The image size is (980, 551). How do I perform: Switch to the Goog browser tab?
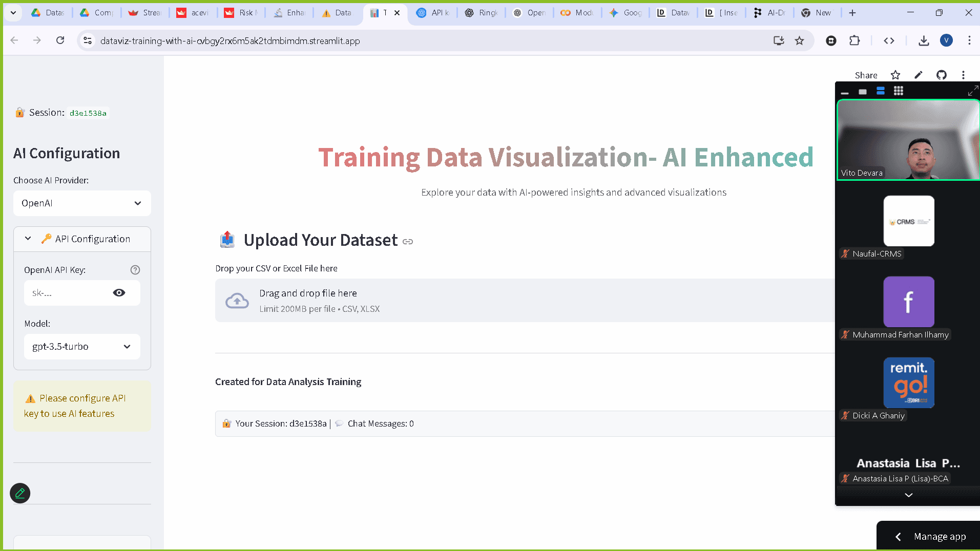(x=625, y=13)
